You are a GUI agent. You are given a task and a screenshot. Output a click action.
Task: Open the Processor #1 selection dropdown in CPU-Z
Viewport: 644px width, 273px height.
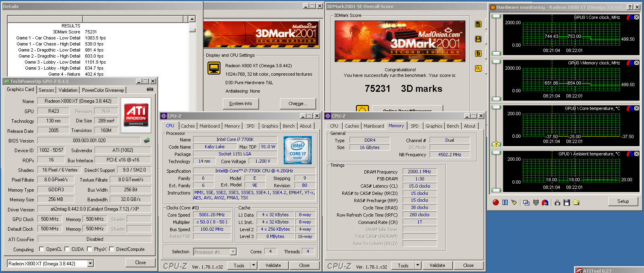[x=233, y=252]
